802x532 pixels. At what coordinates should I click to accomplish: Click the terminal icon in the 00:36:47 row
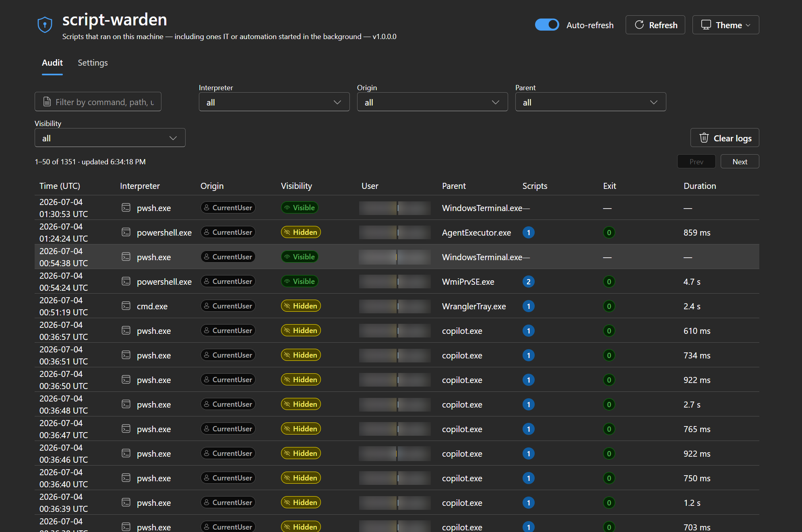tap(126, 429)
